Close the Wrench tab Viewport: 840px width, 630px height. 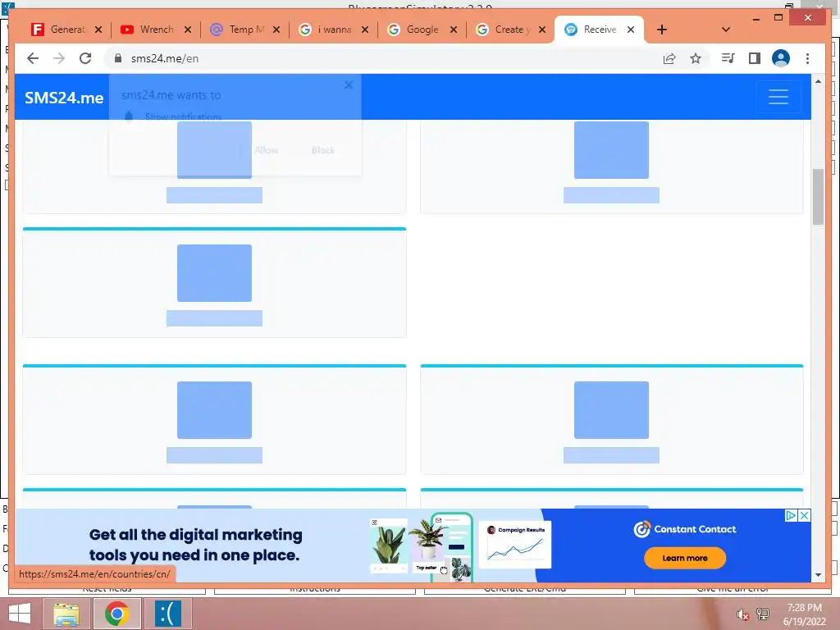(x=188, y=30)
